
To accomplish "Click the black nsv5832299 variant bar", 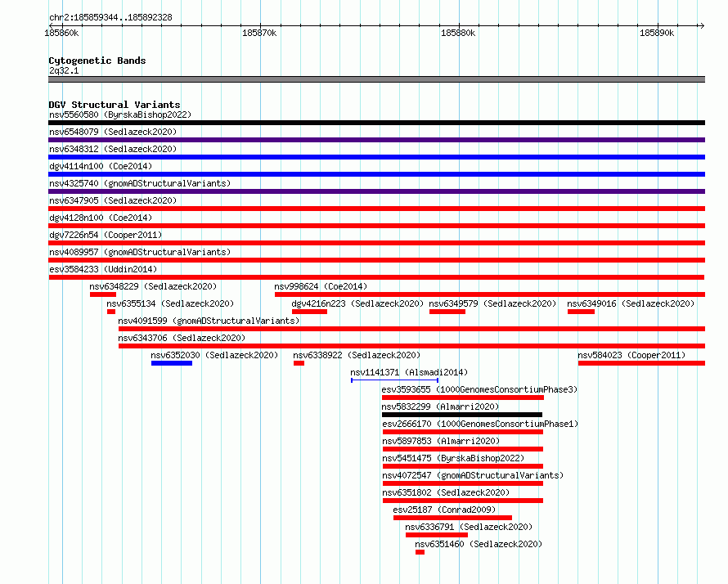I will click(x=462, y=415).
